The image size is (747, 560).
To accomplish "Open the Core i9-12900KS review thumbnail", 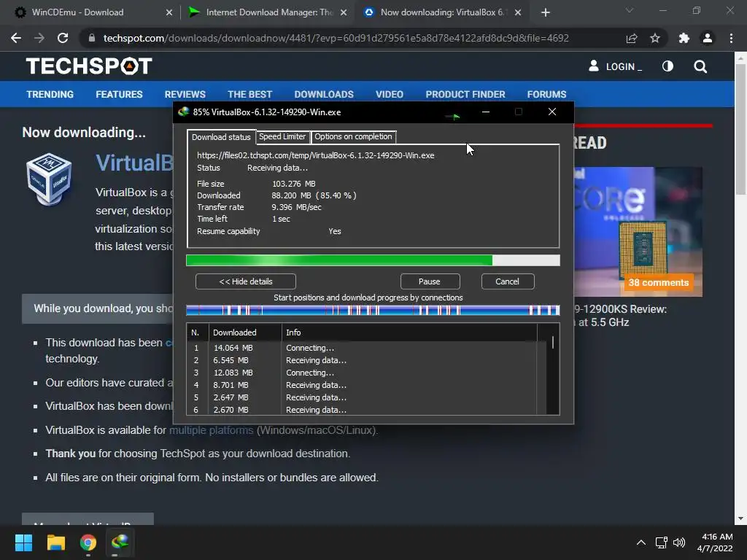I will click(x=638, y=232).
